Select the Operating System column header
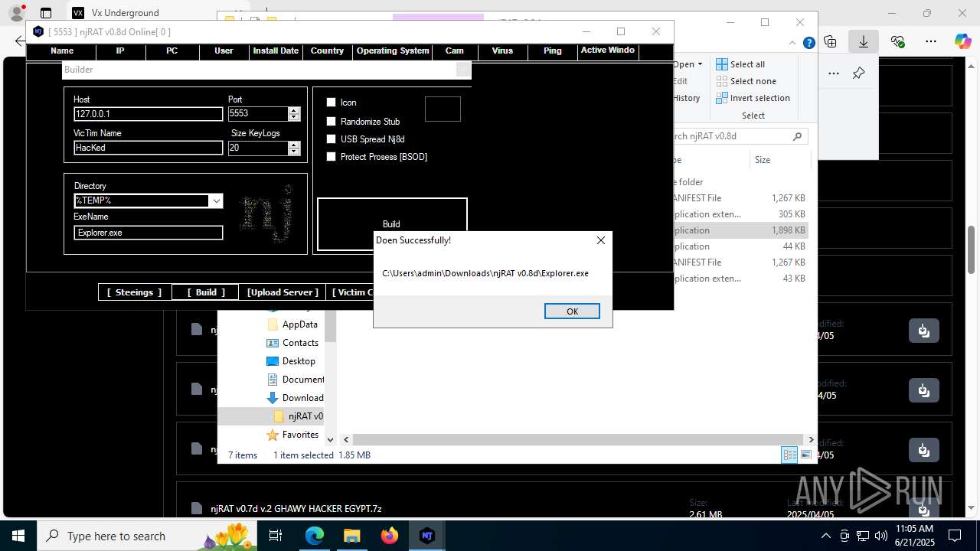 393,51
